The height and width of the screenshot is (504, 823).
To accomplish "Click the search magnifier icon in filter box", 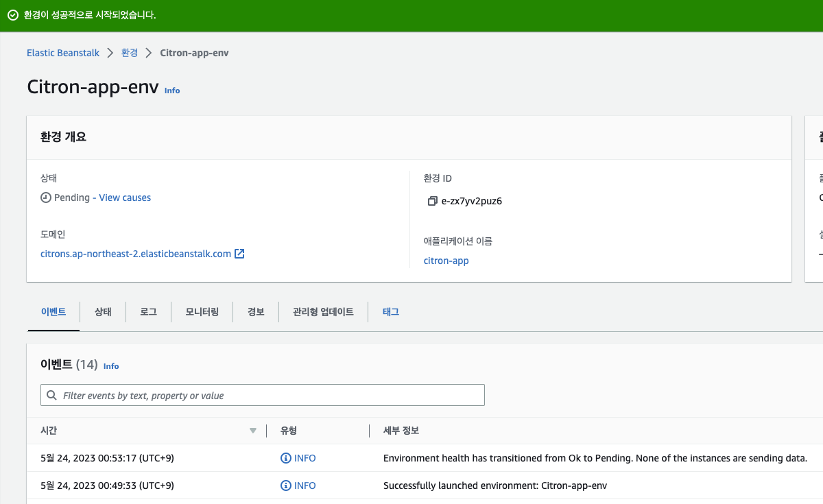I will (x=52, y=396).
